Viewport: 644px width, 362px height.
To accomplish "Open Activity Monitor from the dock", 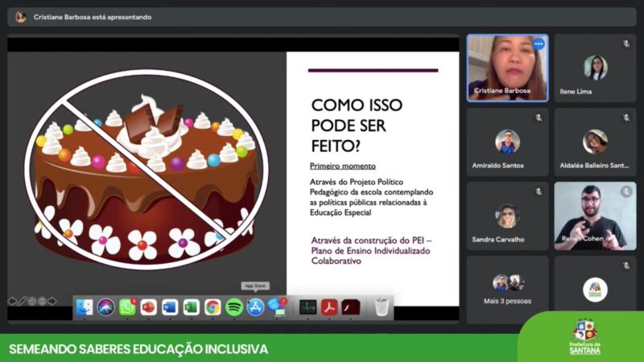I will click(x=308, y=307).
